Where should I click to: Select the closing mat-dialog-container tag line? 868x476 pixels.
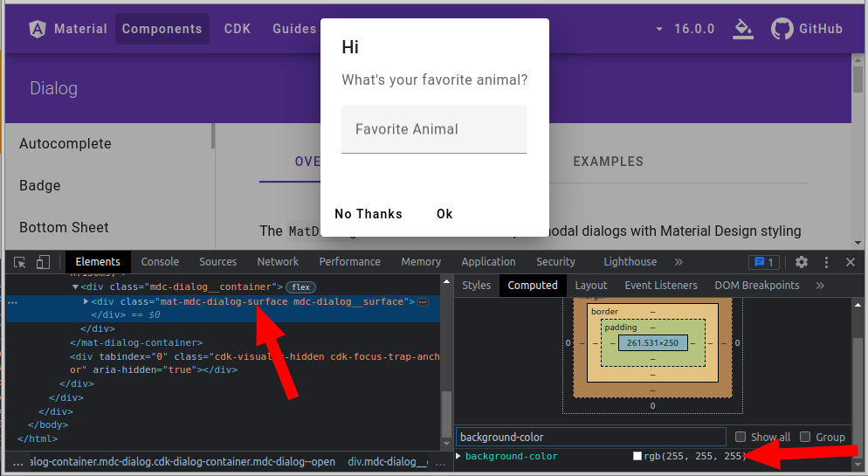[136, 343]
